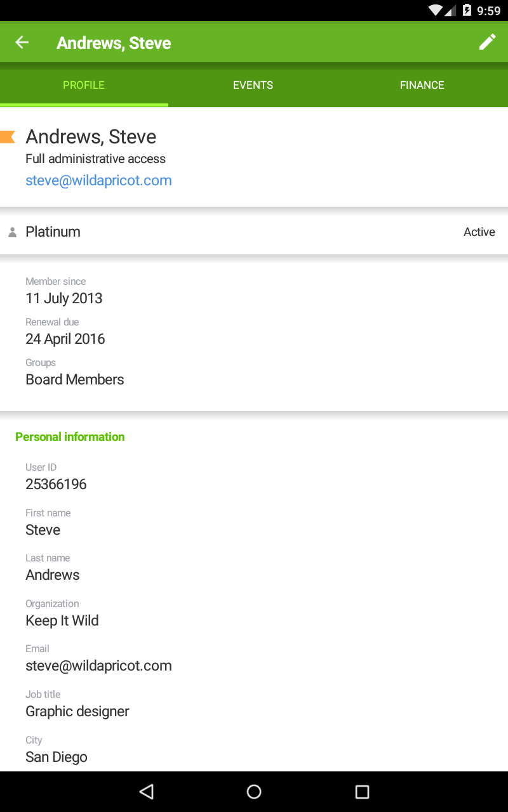Open the steve@wildapricot.com link under name
The width and height of the screenshot is (508, 812).
coord(98,180)
